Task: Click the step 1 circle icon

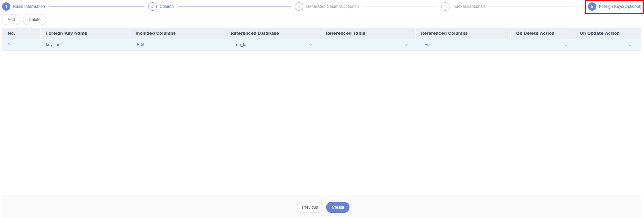Action: [6, 7]
